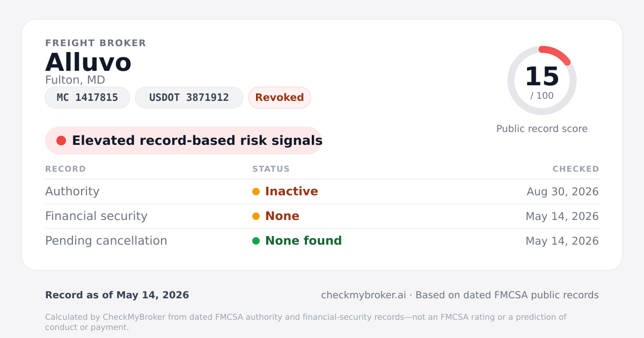This screenshot has width=644, height=338.
Task: Click the circular score gauge showing 15
Action: click(542, 80)
